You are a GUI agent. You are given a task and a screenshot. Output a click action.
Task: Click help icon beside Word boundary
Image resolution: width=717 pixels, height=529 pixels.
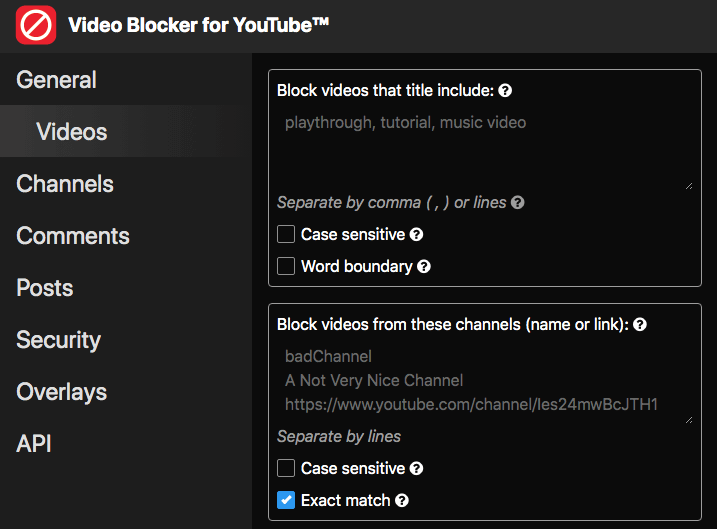pos(424,267)
